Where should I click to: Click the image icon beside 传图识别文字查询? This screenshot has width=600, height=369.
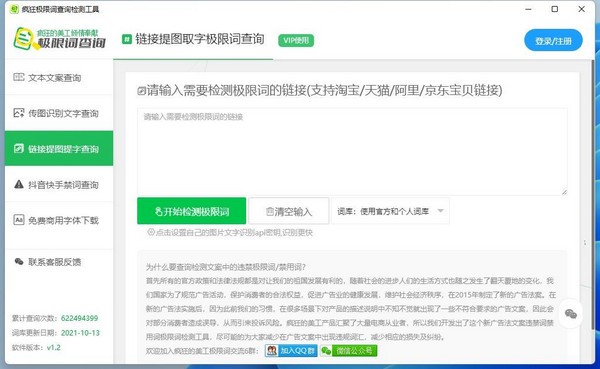pos(19,113)
